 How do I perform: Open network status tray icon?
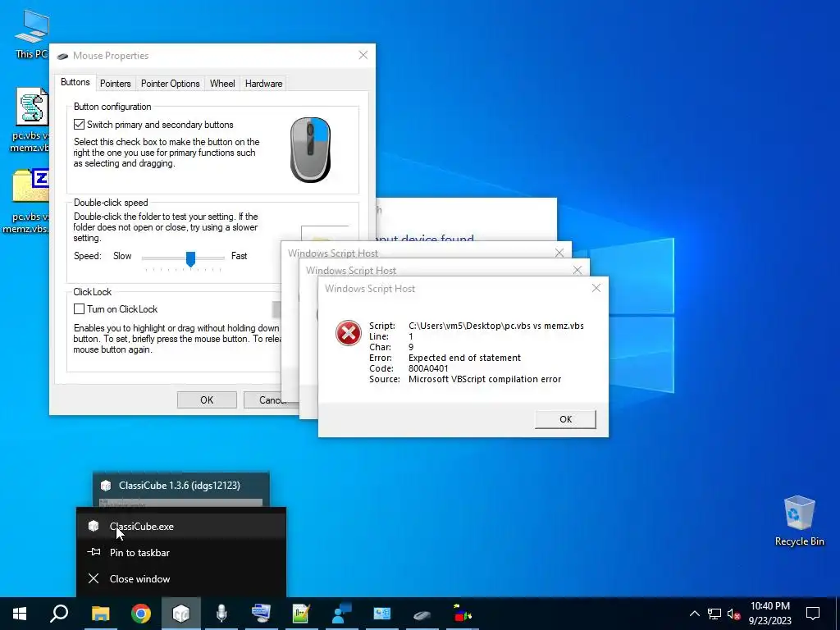point(714,614)
